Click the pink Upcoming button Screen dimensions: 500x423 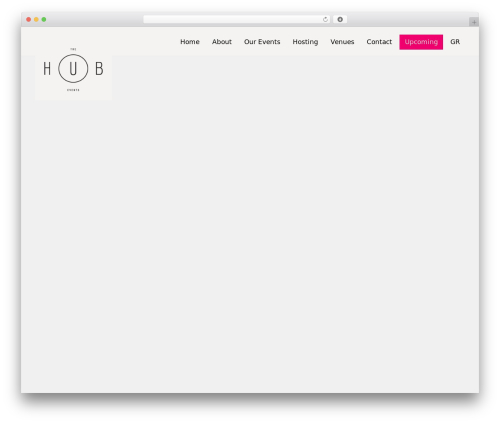click(x=421, y=42)
